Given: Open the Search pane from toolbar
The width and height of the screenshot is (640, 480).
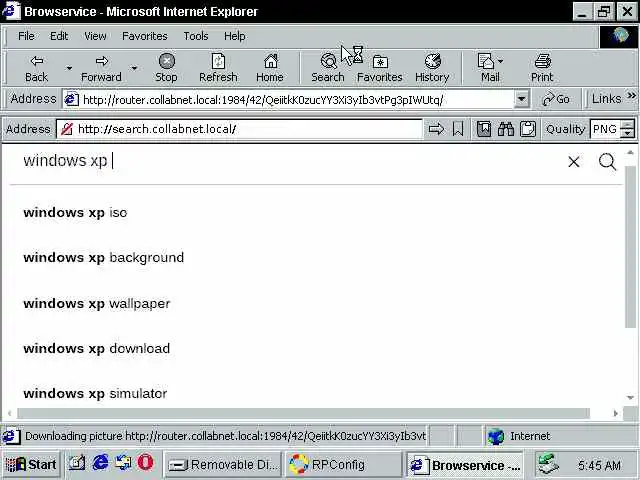Looking at the screenshot, I should (328, 68).
